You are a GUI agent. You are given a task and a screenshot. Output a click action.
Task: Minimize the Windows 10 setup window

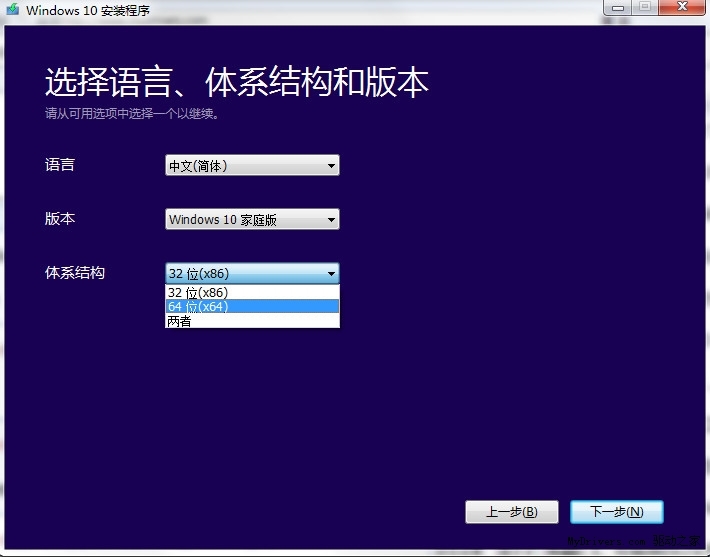[618, 8]
